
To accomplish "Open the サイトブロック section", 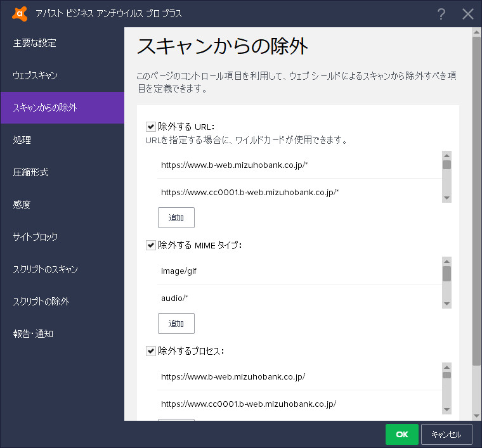I will coord(62,237).
